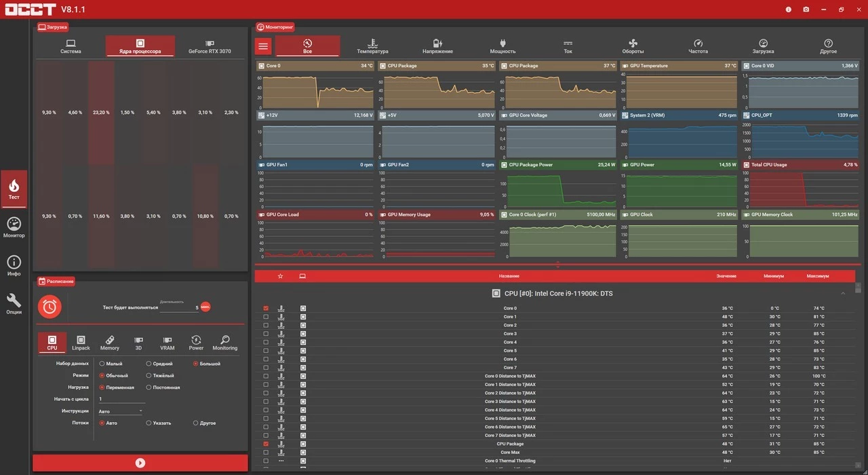Select the Power test tab

point(196,343)
